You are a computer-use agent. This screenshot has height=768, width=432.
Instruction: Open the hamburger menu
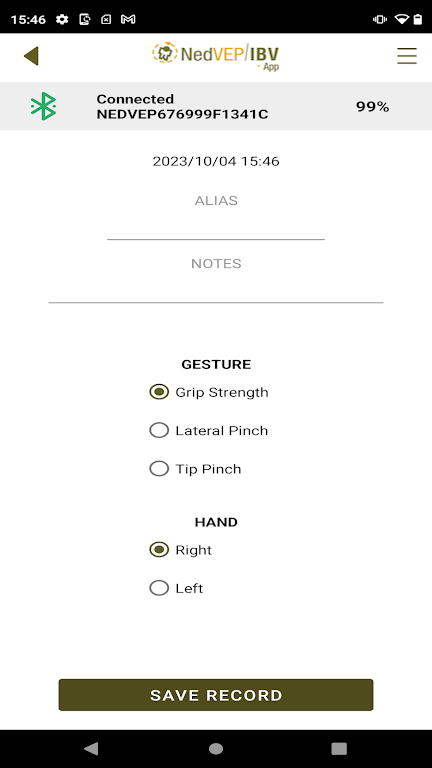[x=407, y=56]
